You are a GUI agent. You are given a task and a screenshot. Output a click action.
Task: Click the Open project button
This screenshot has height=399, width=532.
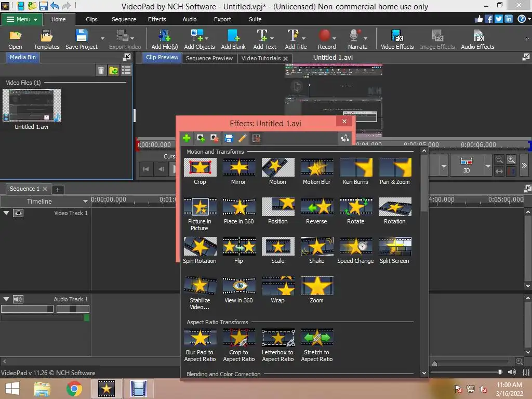coord(15,39)
